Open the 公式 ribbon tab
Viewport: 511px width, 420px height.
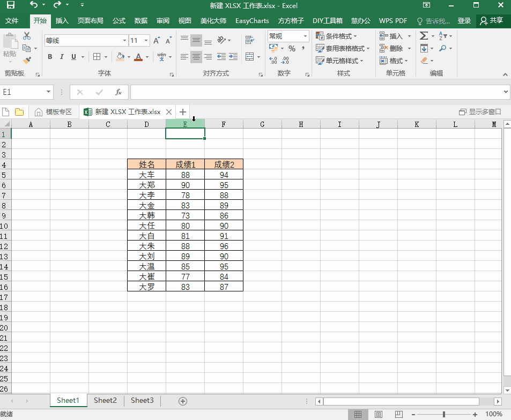(x=119, y=21)
